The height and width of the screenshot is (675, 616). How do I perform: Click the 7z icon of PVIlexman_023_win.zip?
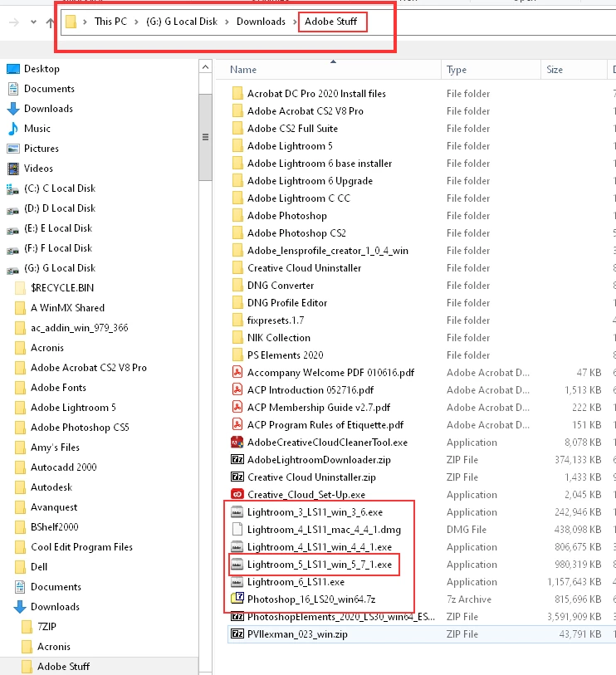237,634
